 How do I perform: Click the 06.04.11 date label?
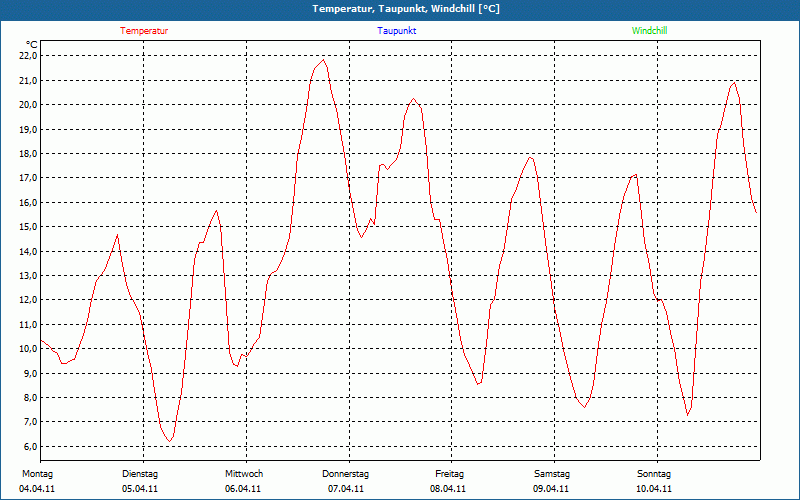[x=243, y=489]
